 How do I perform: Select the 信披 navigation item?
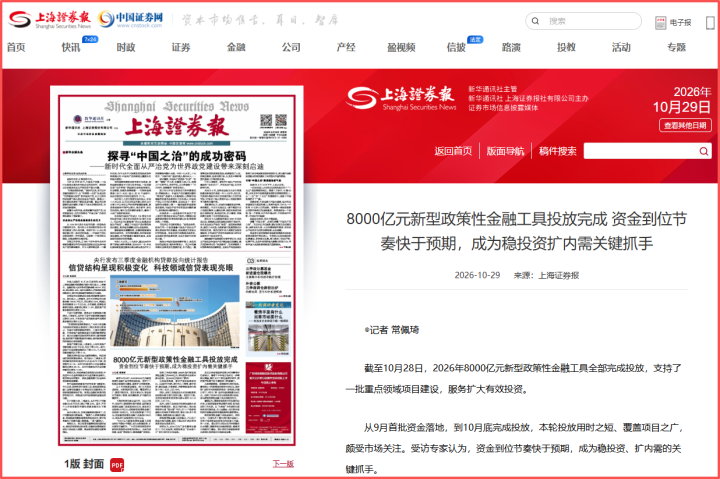(x=456, y=47)
